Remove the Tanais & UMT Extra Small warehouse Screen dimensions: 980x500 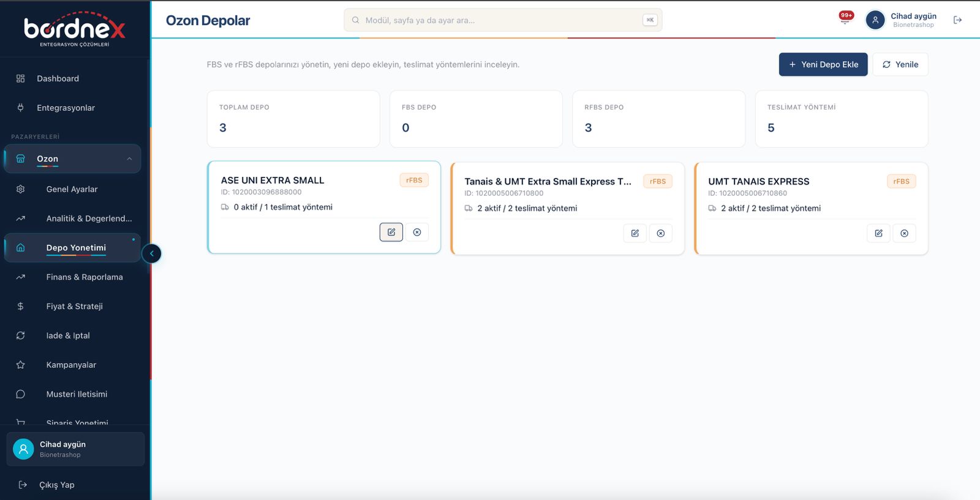click(661, 233)
